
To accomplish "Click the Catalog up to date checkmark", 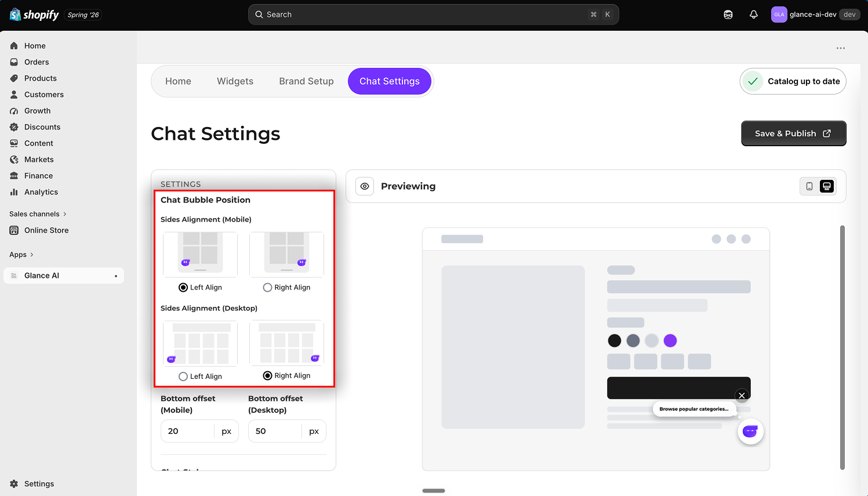I will [x=753, y=81].
